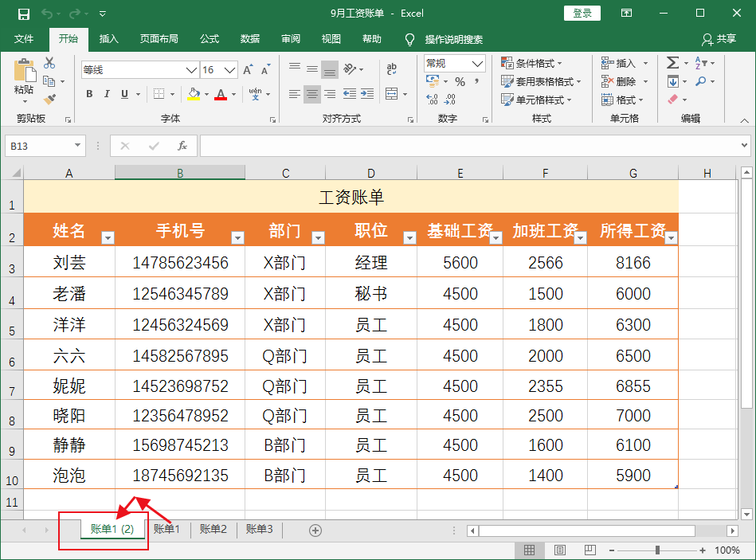Select the 账单2 sheet tab

212,530
